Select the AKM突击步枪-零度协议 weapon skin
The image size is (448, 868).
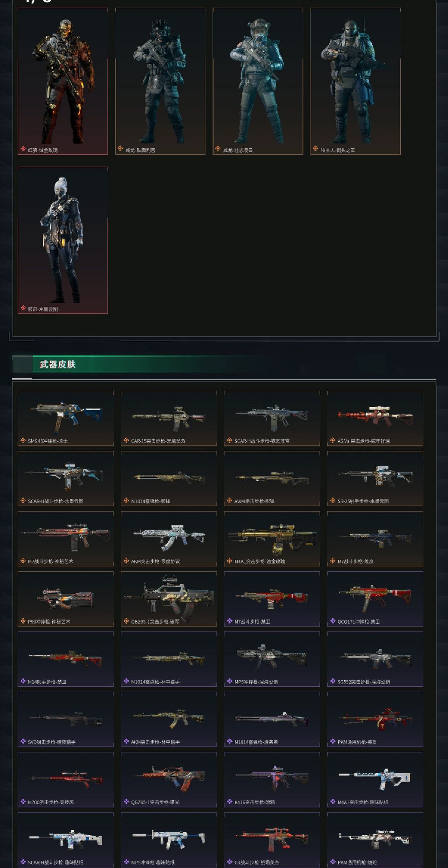point(169,539)
